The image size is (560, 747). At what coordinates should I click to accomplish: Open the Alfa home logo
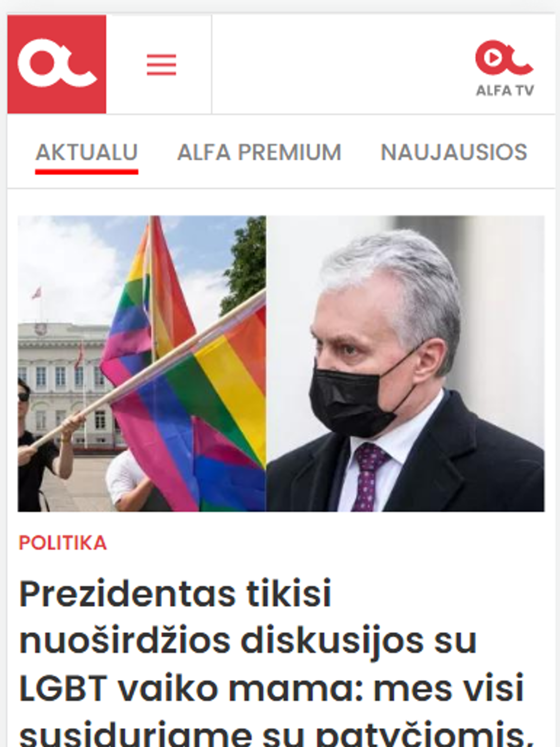pos(57,64)
